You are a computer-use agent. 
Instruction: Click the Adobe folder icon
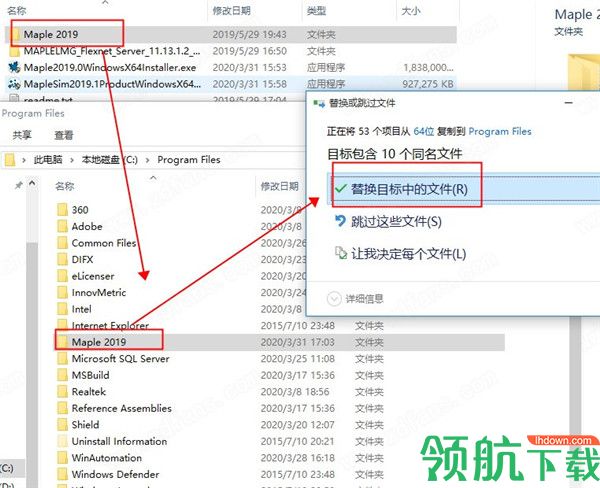click(x=62, y=226)
